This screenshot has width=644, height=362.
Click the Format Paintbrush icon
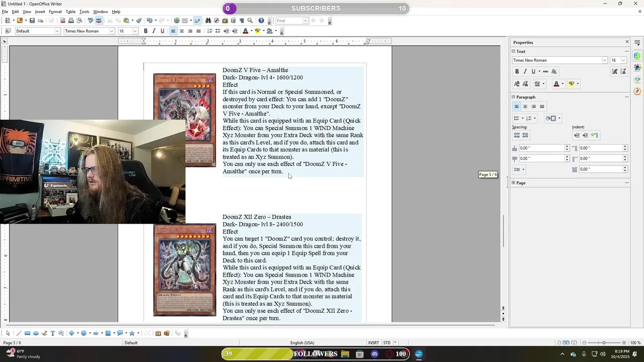pyautogui.click(x=139, y=21)
